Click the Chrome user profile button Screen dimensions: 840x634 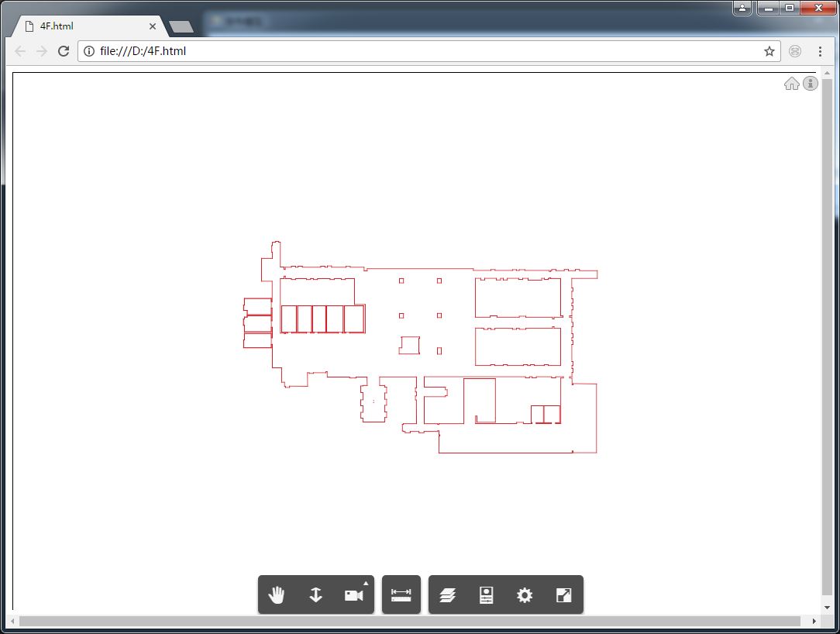click(x=742, y=8)
